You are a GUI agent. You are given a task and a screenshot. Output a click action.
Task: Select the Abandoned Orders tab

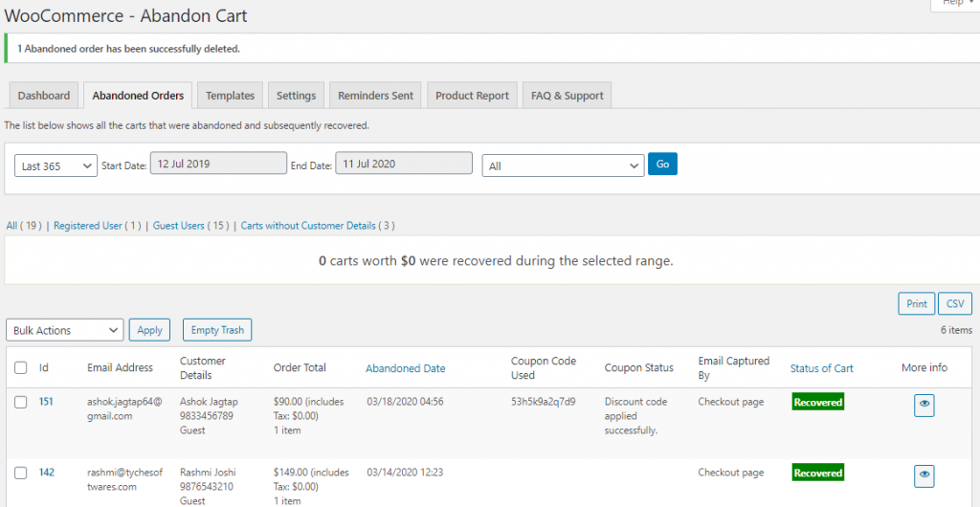138,96
